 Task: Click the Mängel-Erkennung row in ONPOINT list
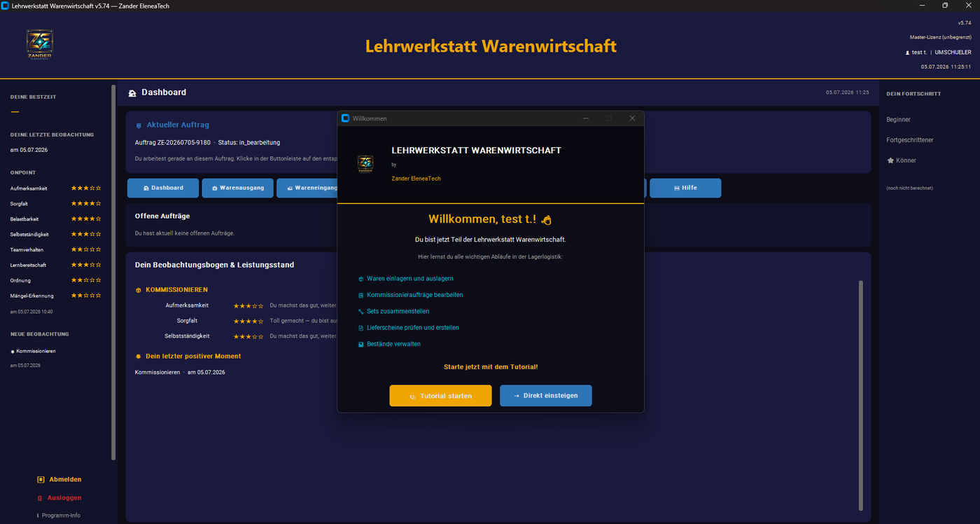point(56,296)
